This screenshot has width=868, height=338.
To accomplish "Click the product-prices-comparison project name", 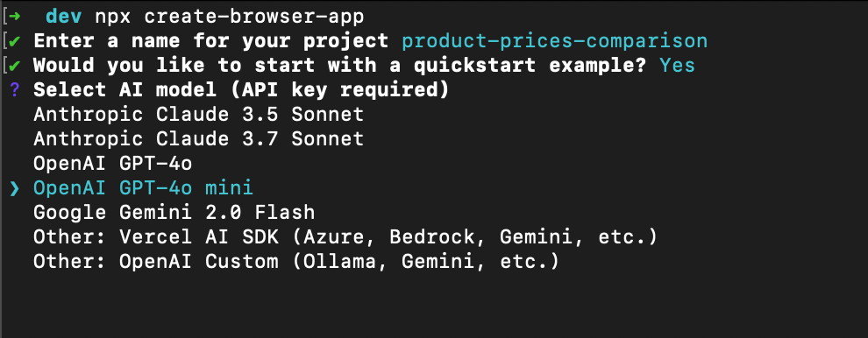I will pyautogui.click(x=555, y=41).
